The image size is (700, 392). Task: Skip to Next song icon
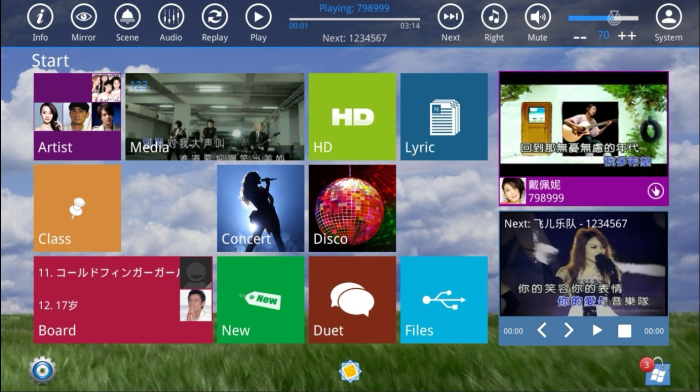pyautogui.click(x=450, y=17)
